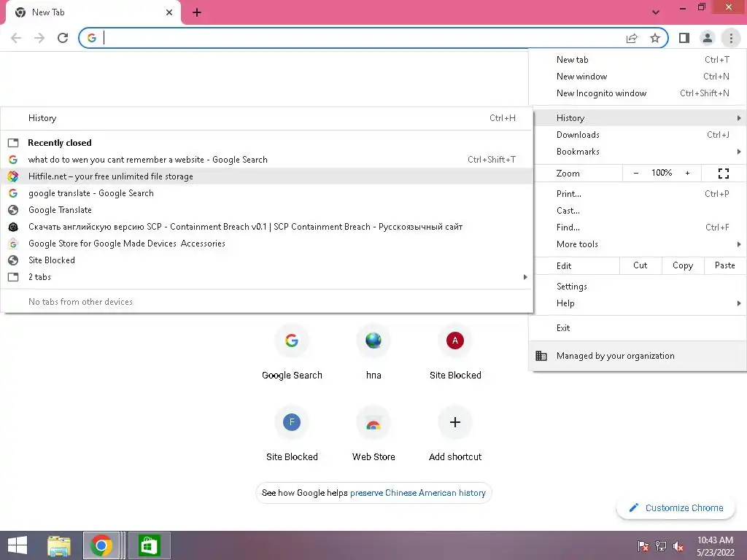Reopen google translate - Google Search
The height and width of the screenshot is (560, 747).
click(267, 193)
